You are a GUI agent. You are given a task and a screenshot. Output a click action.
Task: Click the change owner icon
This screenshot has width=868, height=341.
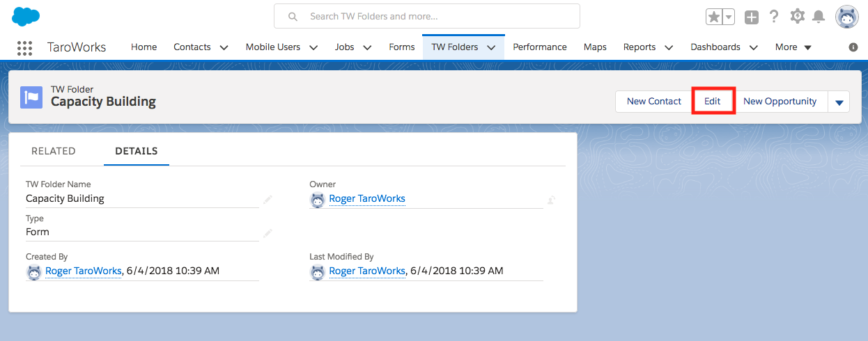pos(551,200)
